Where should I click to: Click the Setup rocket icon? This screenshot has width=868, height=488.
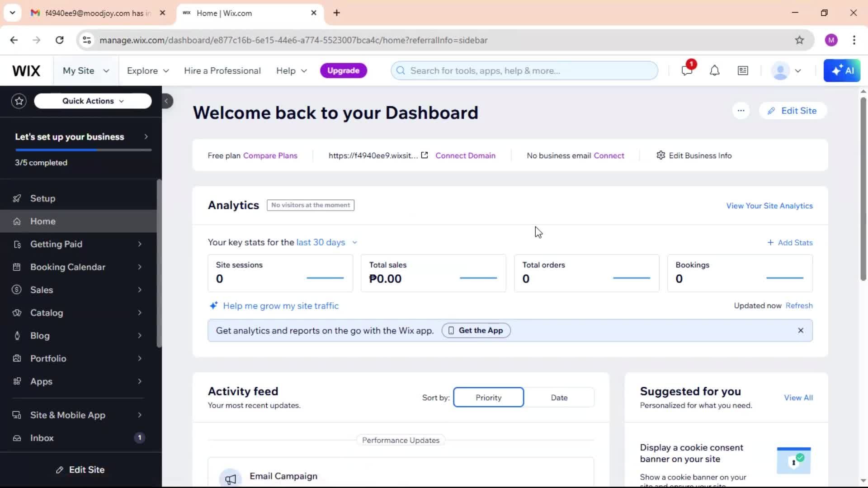17,198
